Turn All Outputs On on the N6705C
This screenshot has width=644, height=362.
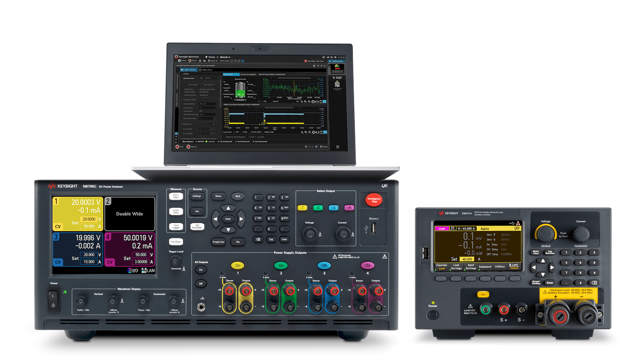coord(201,270)
